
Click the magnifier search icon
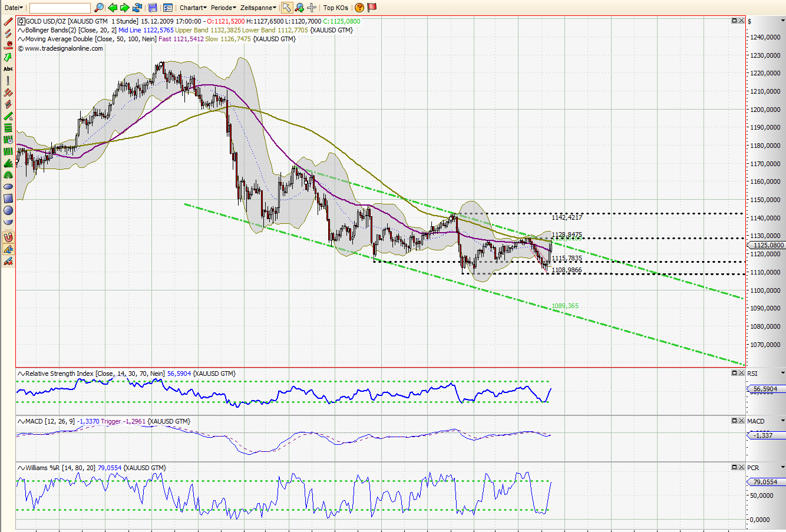98,8
